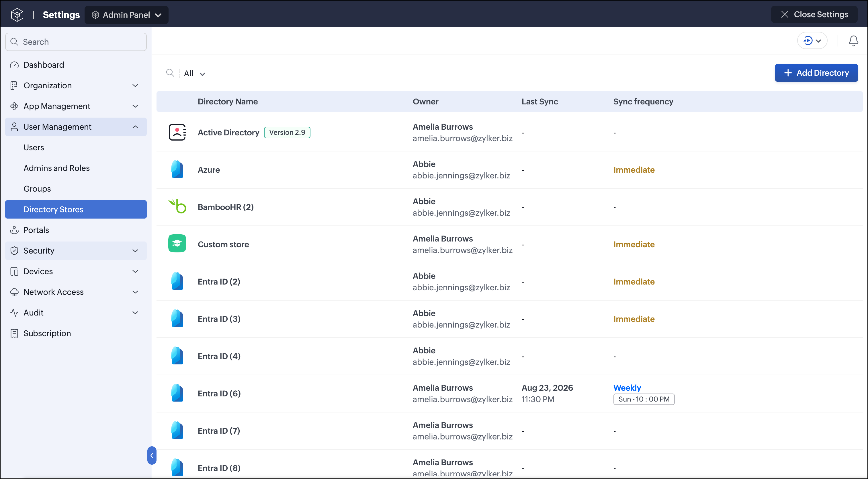Click the Entra ID (7) icon
The width and height of the screenshot is (868, 479).
coord(177,430)
